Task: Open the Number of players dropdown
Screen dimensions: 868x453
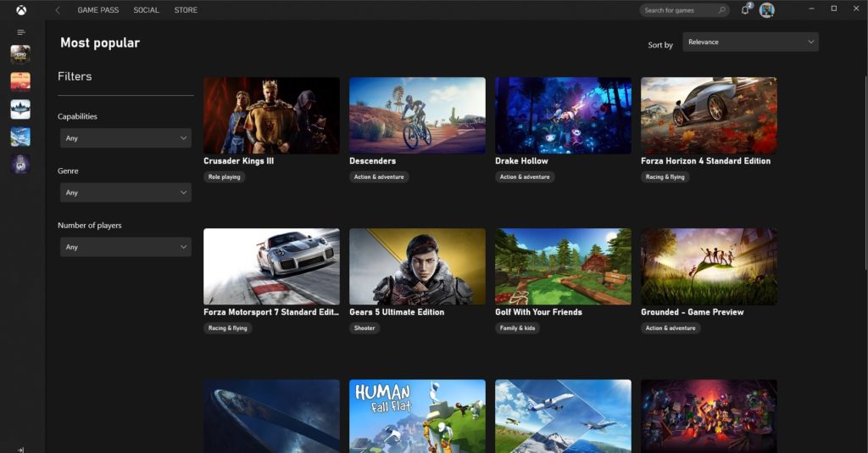Action: coord(125,247)
